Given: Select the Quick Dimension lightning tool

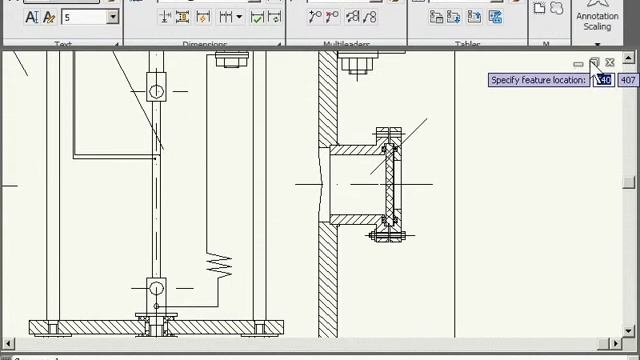Looking at the screenshot, I should (203, 17).
